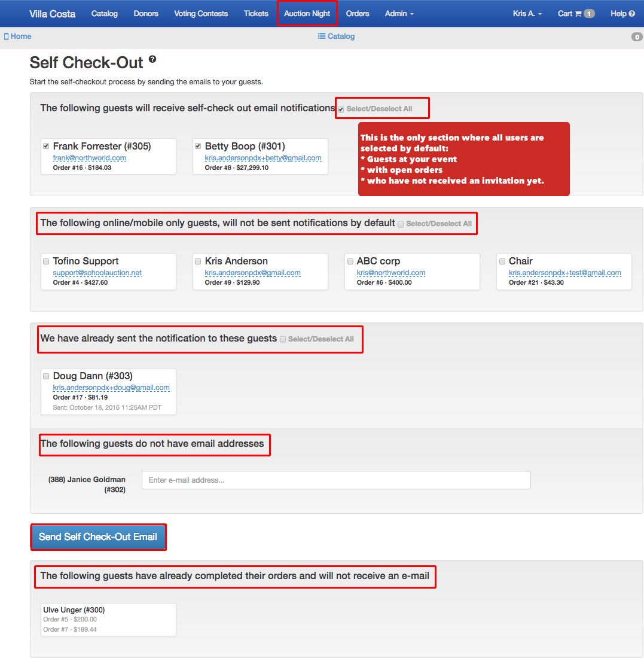The width and height of the screenshot is (644, 658).
Task: Click the Self Check-Out page heading
Action: (87, 63)
